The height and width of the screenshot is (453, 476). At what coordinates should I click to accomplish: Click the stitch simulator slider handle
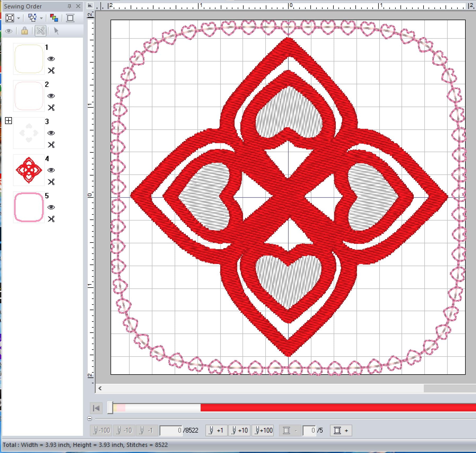coord(110,408)
